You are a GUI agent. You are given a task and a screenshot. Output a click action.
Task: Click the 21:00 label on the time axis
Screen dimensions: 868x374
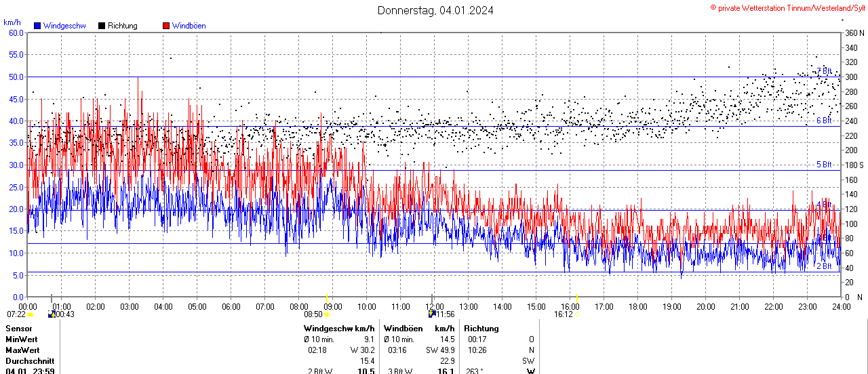[739, 306]
